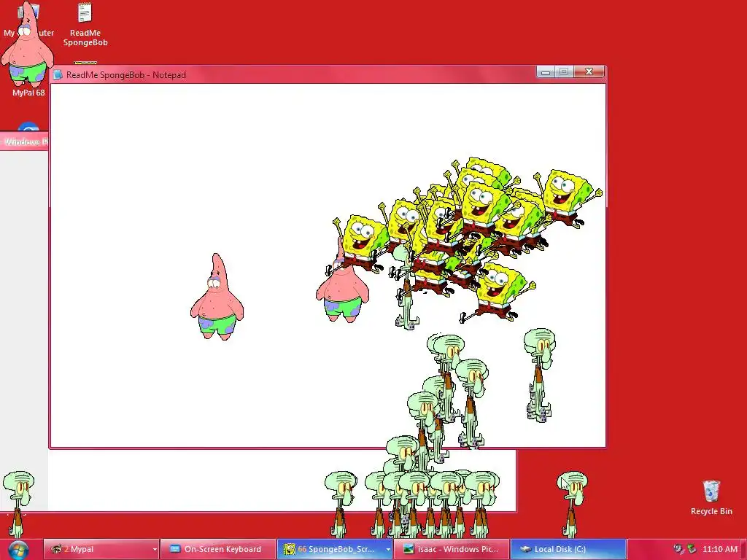Maximize the ReadMe SpongeBob Notepad window
Image resolution: width=747 pixels, height=560 pixels.
click(x=564, y=72)
